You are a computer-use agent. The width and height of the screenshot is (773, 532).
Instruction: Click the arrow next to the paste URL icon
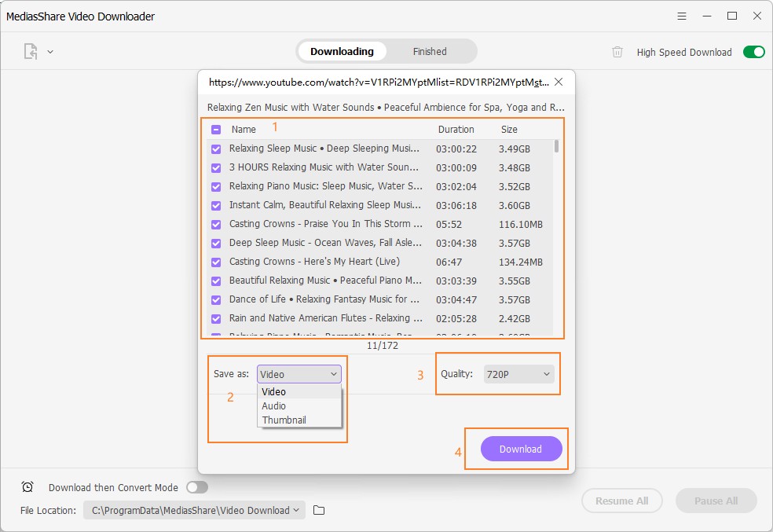click(50, 52)
